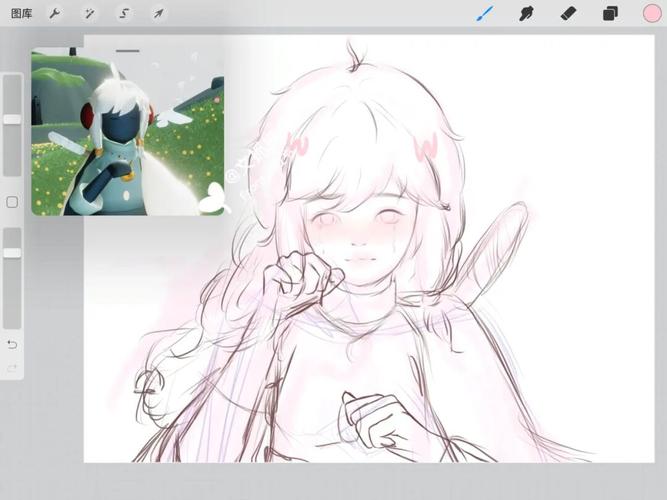Image resolution: width=667 pixels, height=500 pixels.
Task: Tap the undo arrow in sidebar
Action: coord(12,344)
